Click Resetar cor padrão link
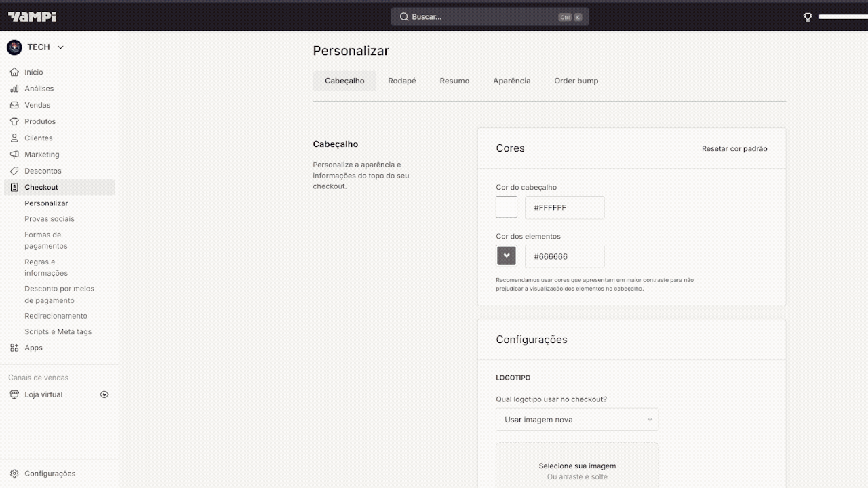Viewport: 868px width, 488px height. click(x=734, y=148)
